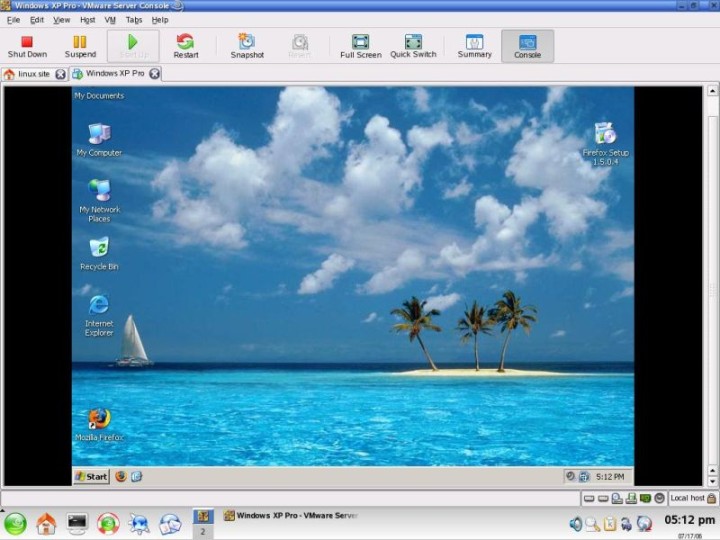
Task: Click the Local host status label
Action: pyautogui.click(x=687, y=498)
